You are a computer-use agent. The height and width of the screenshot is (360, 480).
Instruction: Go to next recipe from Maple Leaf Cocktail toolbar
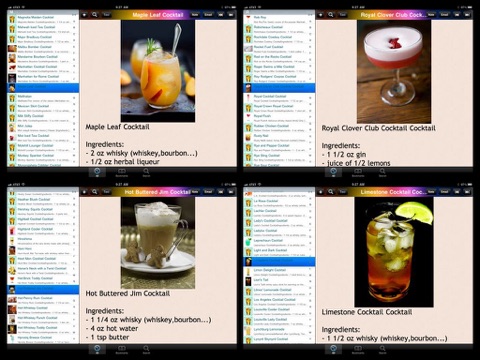231,15
